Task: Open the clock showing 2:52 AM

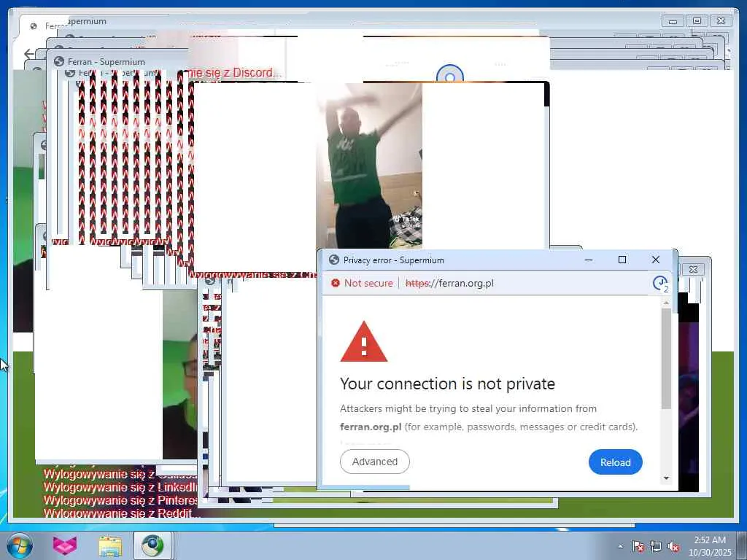Action: [x=709, y=540]
